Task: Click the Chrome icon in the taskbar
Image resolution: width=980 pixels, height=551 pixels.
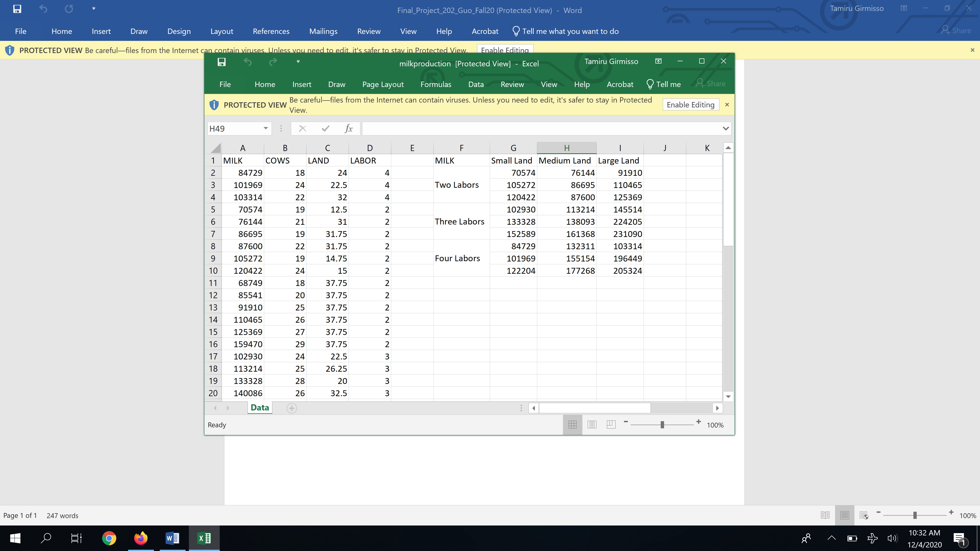Action: coord(109,538)
